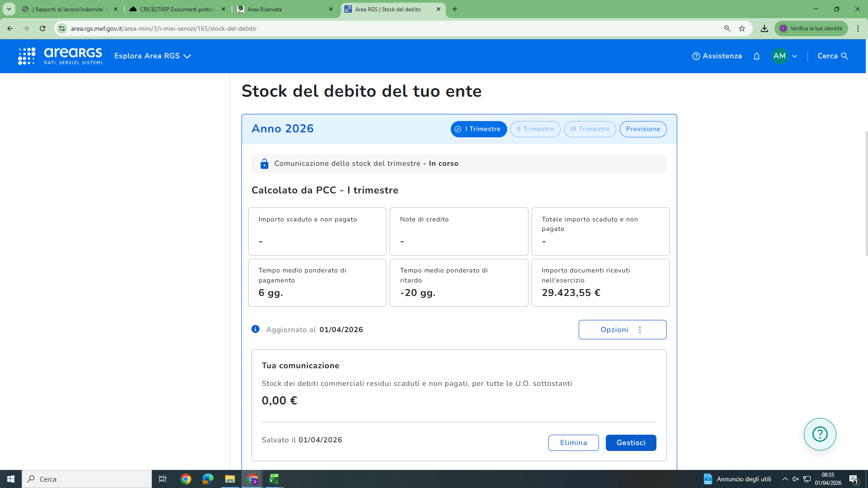Expand the Esplora Area RGS menu
This screenshot has height=488, width=868.
[x=152, y=56]
